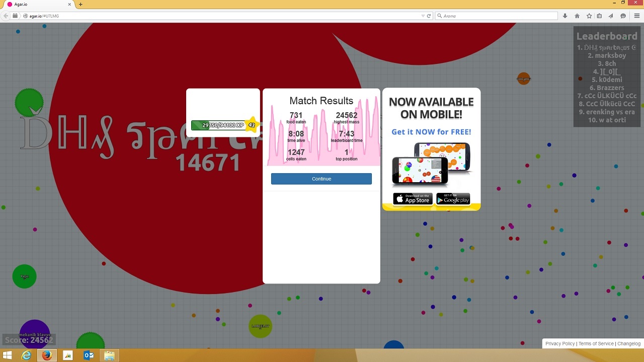Image resolution: width=644 pixels, height=362 pixels.
Task: Click the Leaderboard heading
Action: (607, 36)
